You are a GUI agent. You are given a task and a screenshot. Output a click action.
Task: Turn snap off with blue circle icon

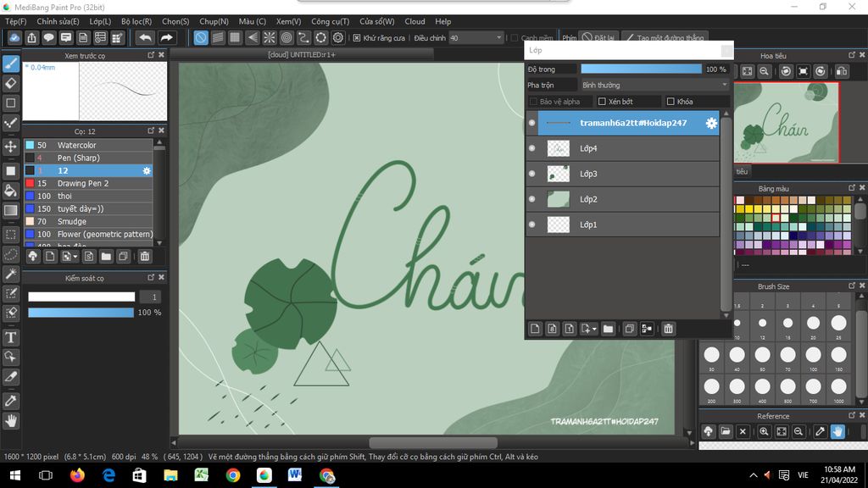pyautogui.click(x=201, y=37)
